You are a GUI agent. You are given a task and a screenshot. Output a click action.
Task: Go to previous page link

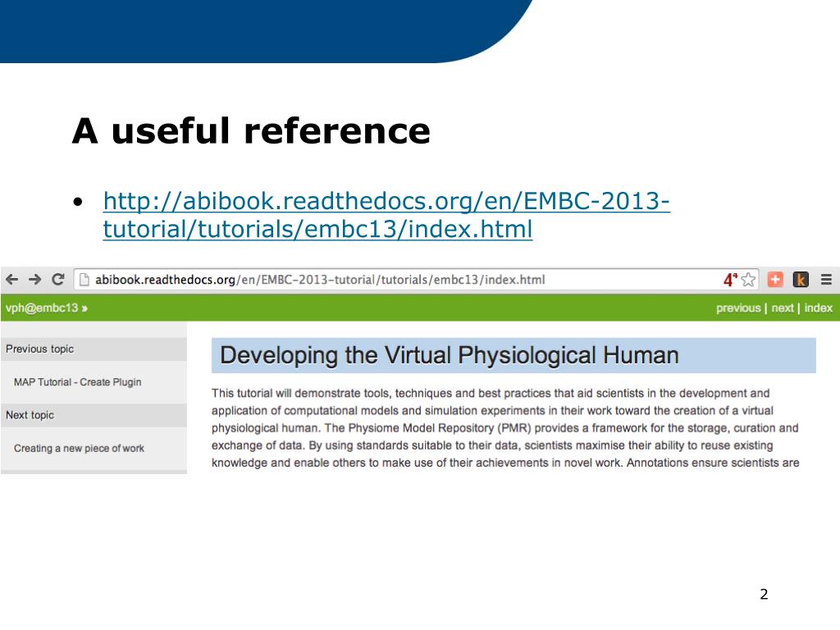738,308
